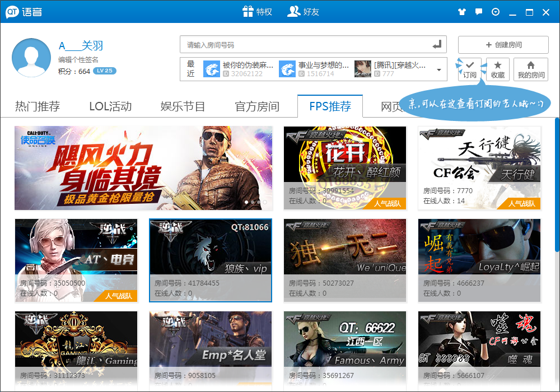This screenshot has width=560, height=392.
Task: Open the 天行健 CF公会 room card
Action: click(479, 168)
